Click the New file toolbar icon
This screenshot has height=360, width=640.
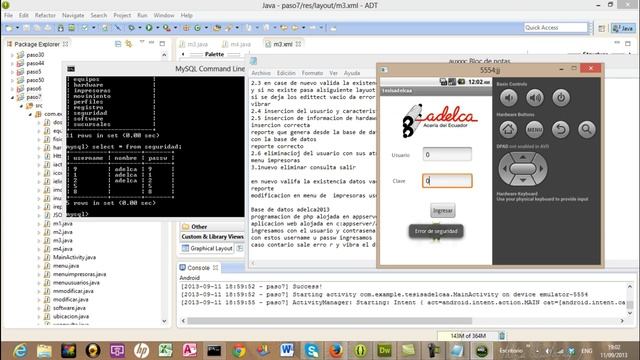click(x=9, y=28)
